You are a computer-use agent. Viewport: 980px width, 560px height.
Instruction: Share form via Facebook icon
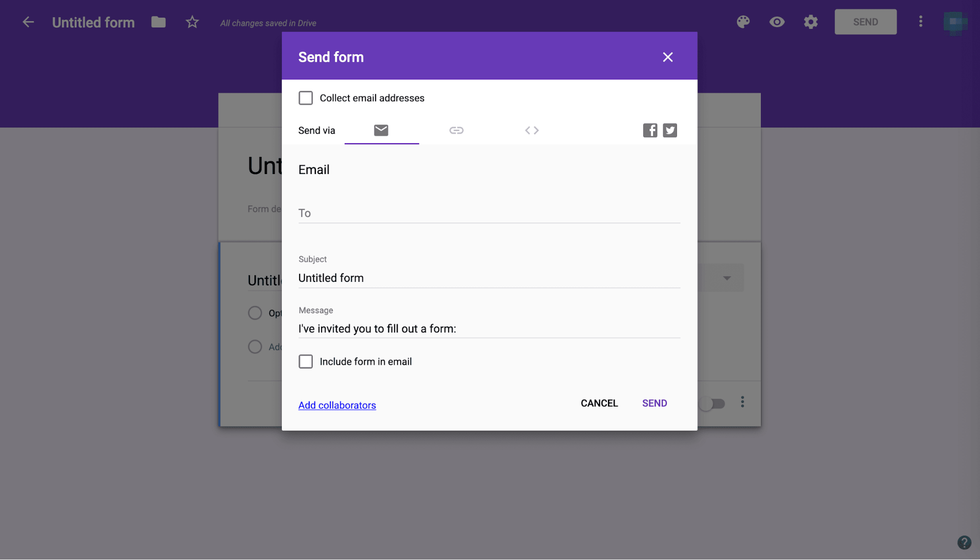point(650,130)
